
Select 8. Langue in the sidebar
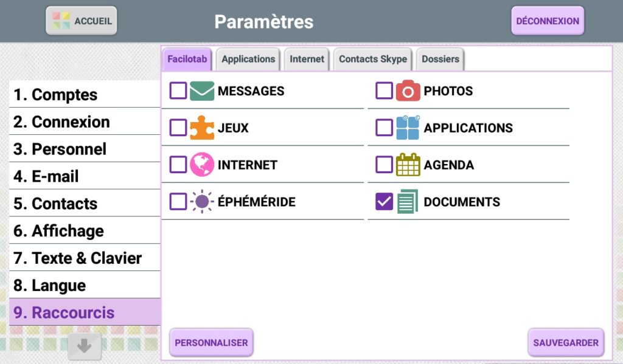click(x=85, y=285)
